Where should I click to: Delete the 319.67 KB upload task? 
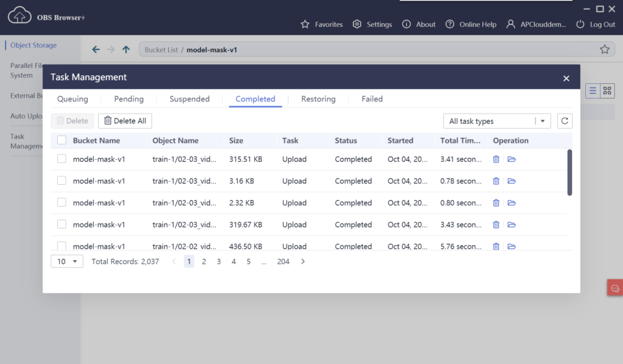(x=496, y=225)
